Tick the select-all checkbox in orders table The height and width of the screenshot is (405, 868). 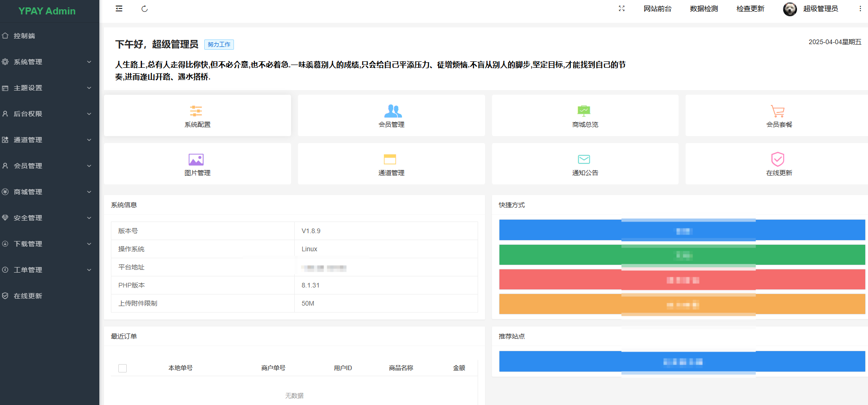click(123, 368)
